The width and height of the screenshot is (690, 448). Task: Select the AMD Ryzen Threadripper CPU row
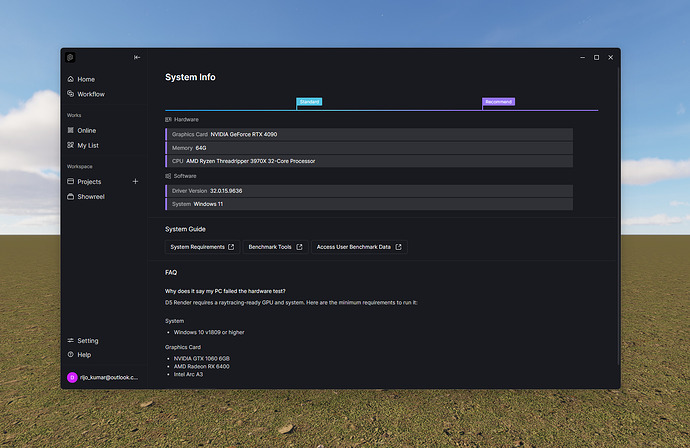point(369,161)
